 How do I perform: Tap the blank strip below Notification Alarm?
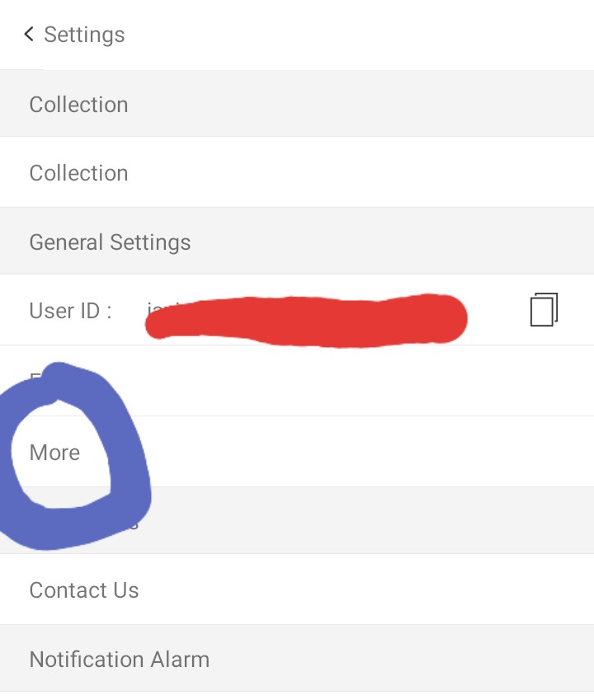[x=297, y=696]
